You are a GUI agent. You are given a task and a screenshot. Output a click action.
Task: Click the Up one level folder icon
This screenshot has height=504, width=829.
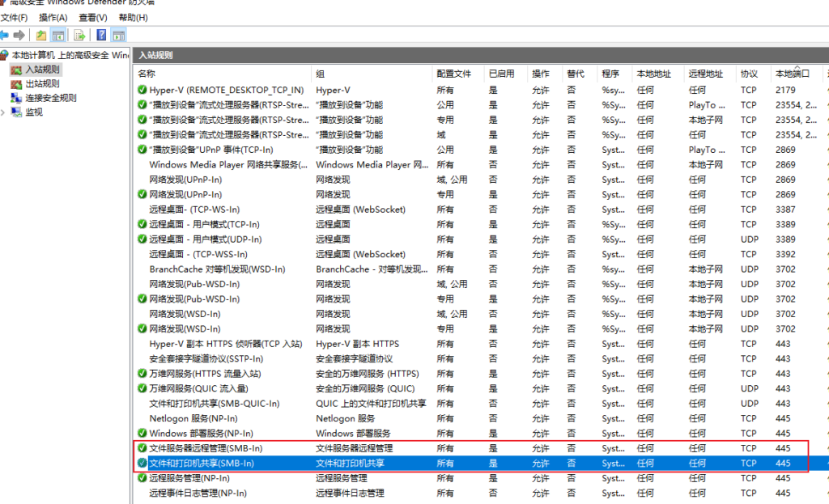(41, 35)
